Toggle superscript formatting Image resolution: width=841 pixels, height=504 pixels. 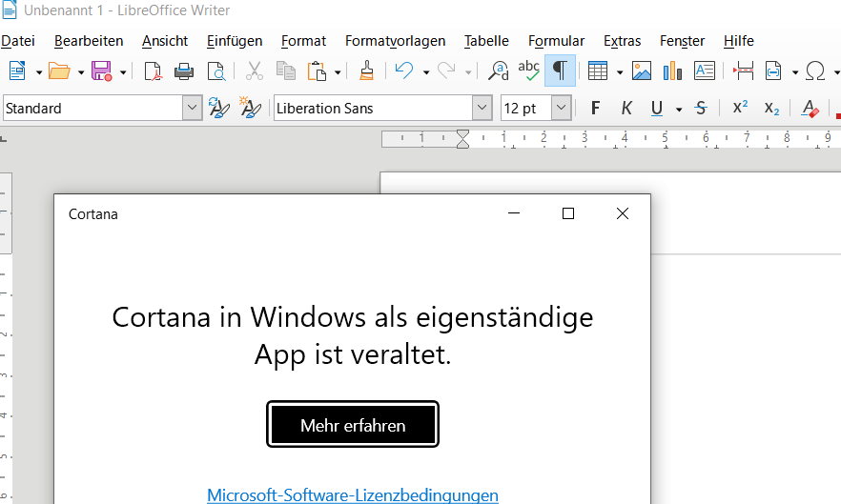[740, 108]
